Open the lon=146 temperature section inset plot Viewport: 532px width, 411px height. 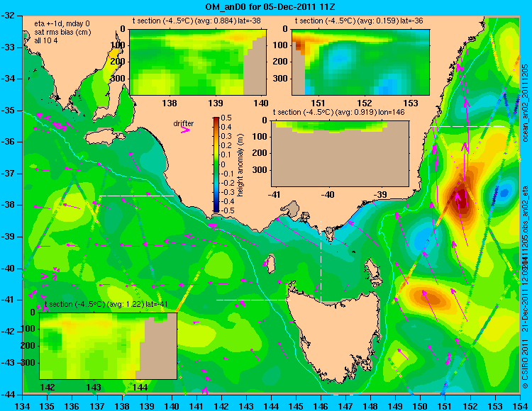click(x=340, y=154)
